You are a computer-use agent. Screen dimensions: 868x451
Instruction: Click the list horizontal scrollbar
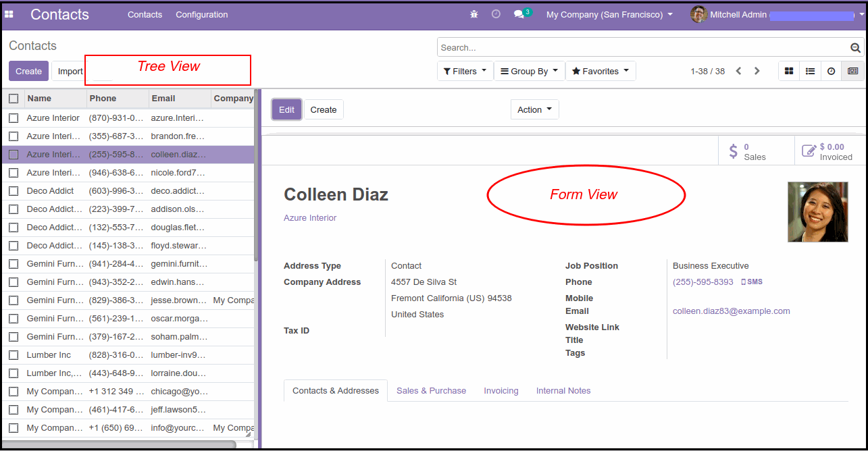pyautogui.click(x=119, y=444)
